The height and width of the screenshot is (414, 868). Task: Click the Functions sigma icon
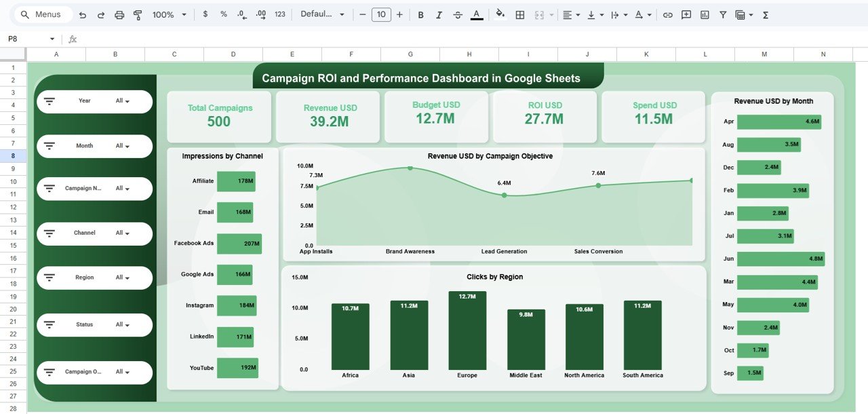point(765,14)
